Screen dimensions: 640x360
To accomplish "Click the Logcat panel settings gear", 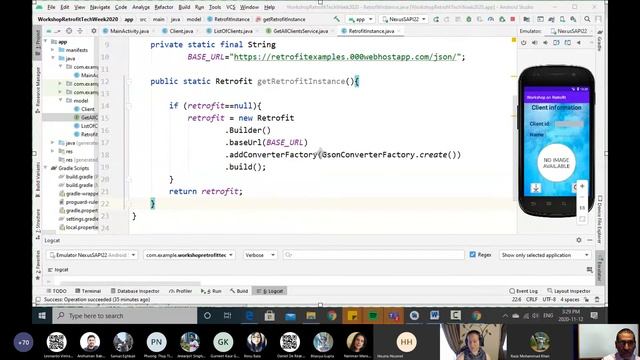I will coord(579,240).
